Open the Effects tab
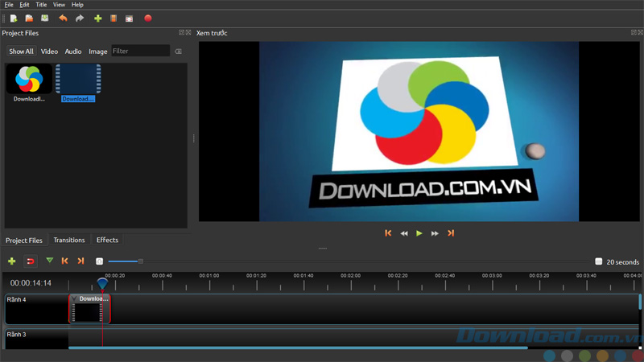The image size is (644, 362). (107, 240)
